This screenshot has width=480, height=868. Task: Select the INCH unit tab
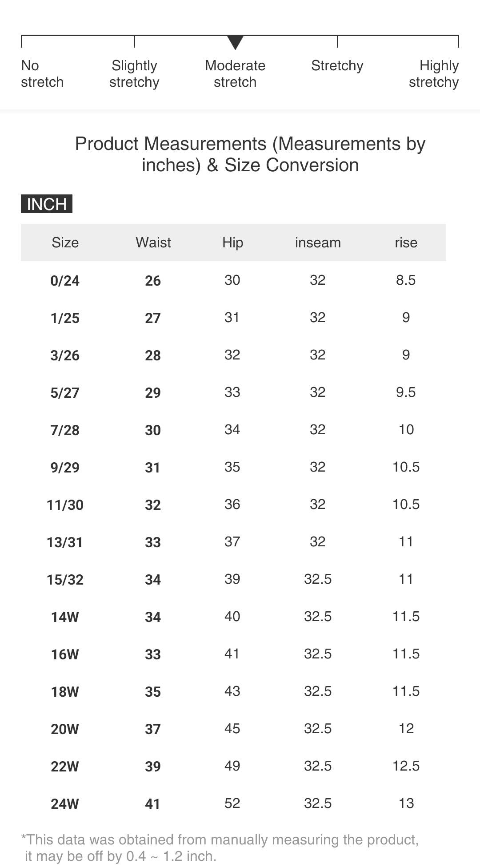click(47, 204)
